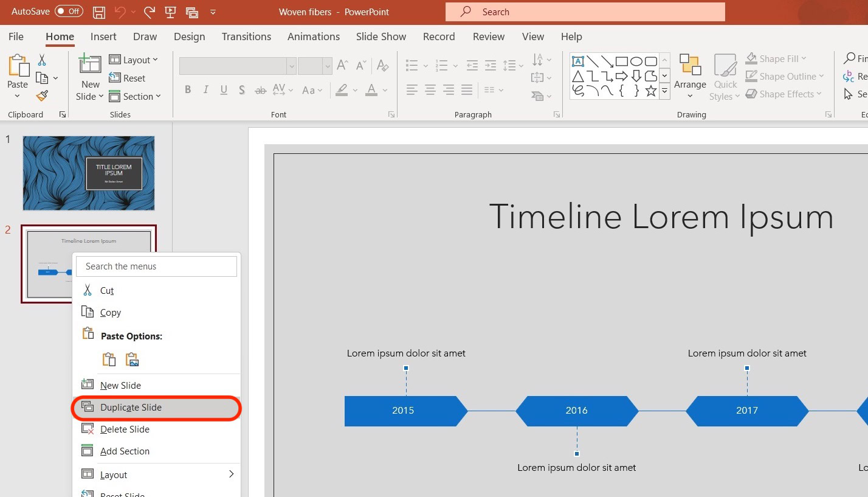This screenshot has width=868, height=497.
Task: Switch to the Animations ribbon tab
Action: pyautogui.click(x=314, y=36)
